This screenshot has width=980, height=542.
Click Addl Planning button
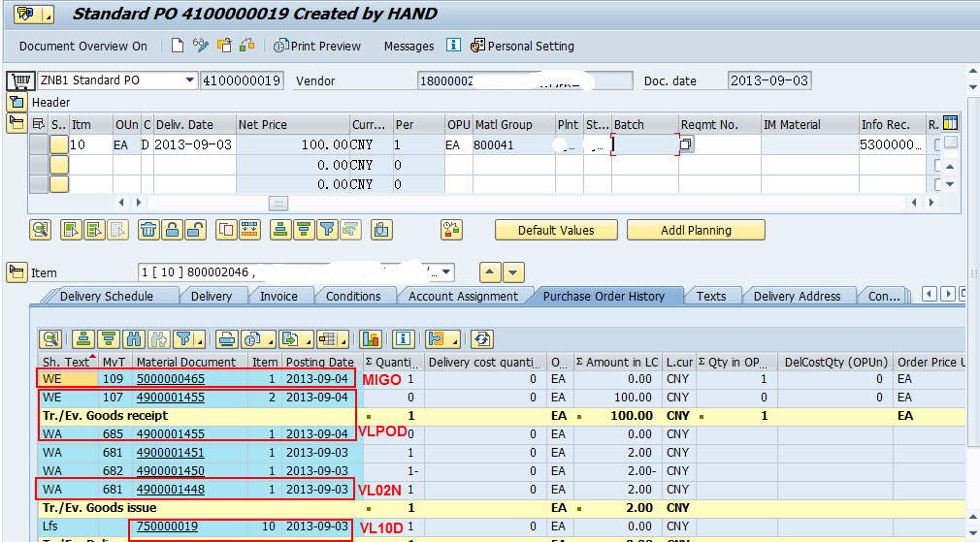coord(696,230)
